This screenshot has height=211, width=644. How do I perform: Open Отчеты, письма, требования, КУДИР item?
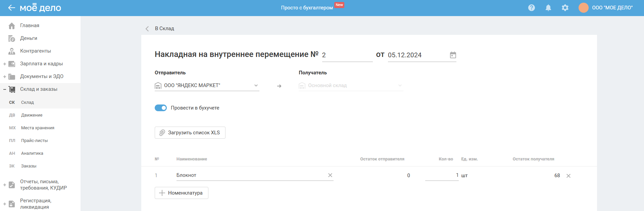pyautogui.click(x=43, y=185)
